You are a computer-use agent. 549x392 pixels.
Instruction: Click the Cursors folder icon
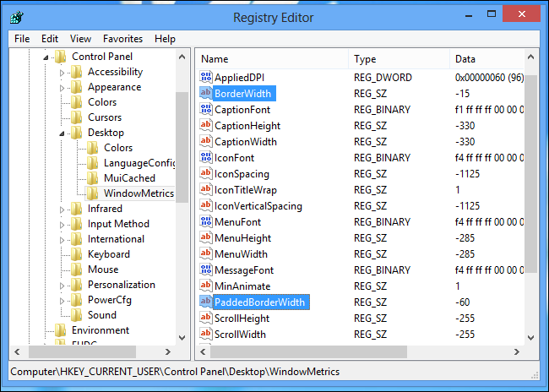76,117
